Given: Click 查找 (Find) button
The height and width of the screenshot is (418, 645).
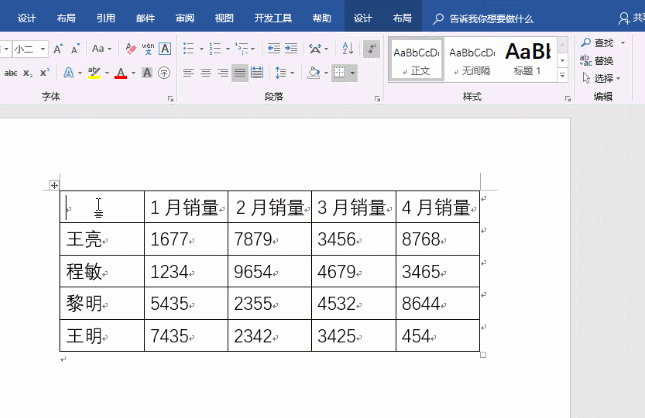Looking at the screenshot, I should (x=597, y=43).
